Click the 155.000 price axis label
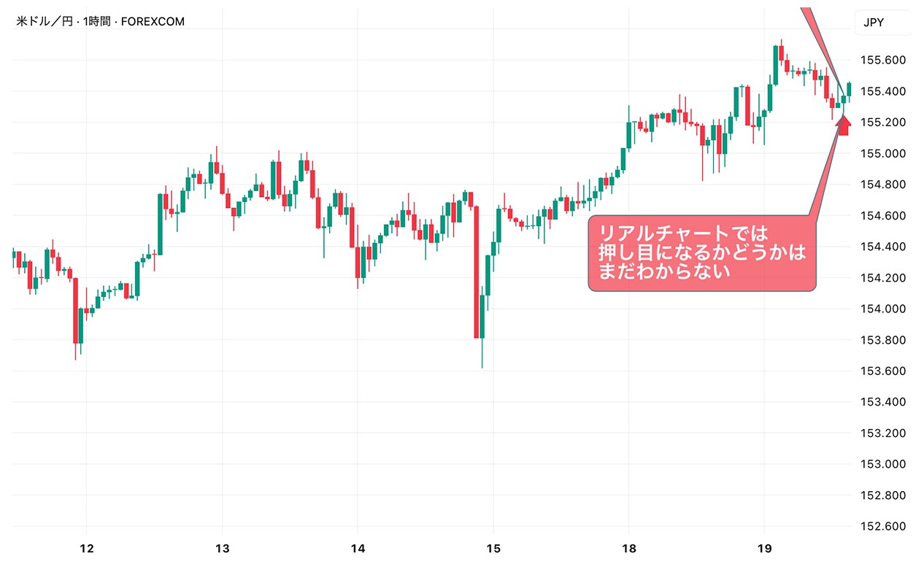The image size is (924, 572). coord(882,153)
